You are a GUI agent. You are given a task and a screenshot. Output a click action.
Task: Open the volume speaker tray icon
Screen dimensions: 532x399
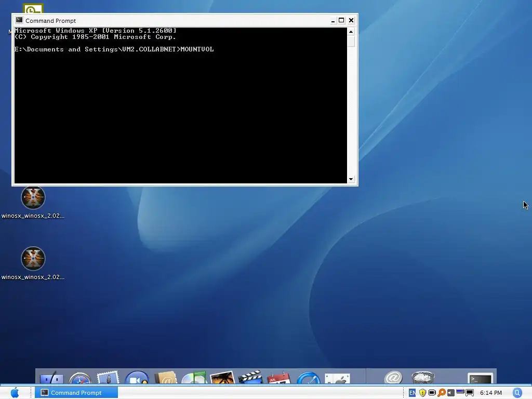tap(450, 393)
